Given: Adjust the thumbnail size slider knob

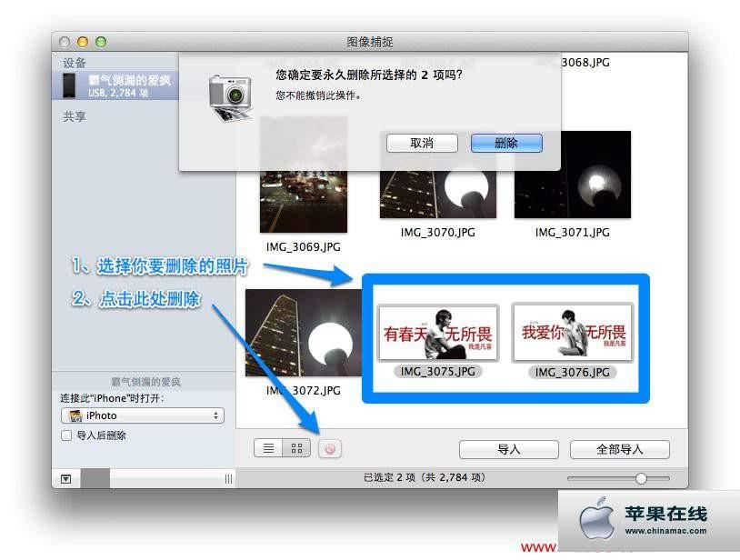Looking at the screenshot, I should click(x=641, y=478).
